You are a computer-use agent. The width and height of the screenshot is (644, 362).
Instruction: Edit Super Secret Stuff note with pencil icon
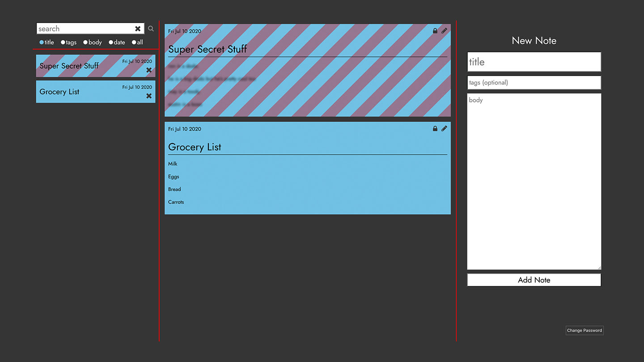click(444, 31)
